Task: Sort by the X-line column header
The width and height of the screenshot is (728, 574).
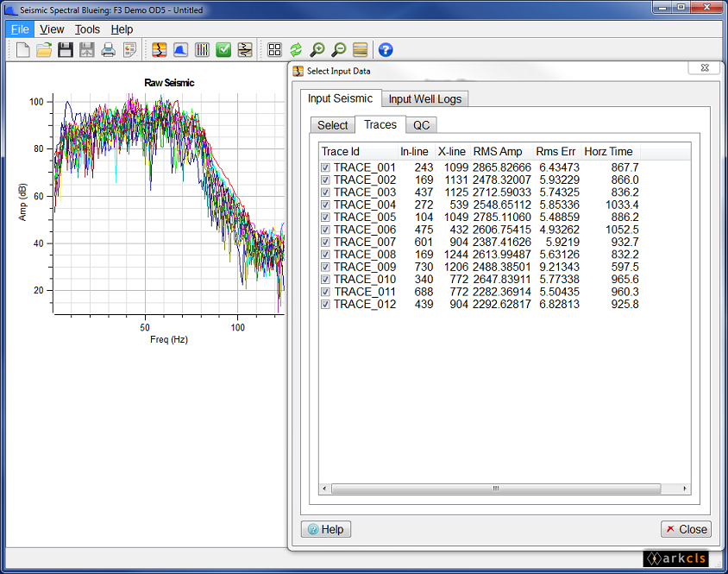Action: pyautogui.click(x=453, y=152)
